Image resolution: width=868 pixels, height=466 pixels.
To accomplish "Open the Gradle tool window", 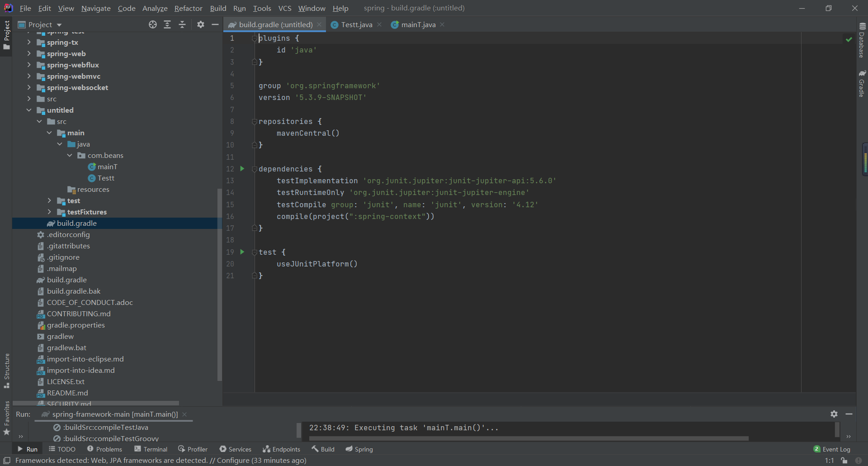I will [862, 83].
